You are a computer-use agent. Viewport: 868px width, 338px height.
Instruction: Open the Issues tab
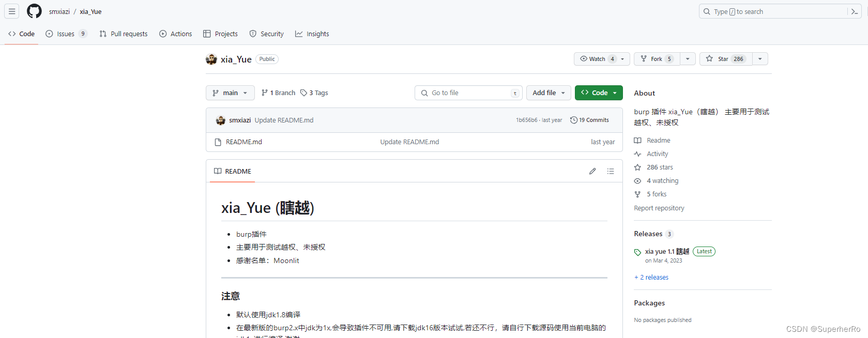tap(66, 34)
